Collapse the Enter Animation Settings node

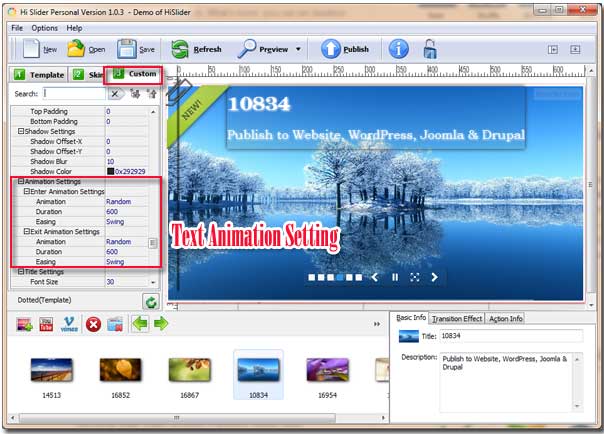(27, 191)
